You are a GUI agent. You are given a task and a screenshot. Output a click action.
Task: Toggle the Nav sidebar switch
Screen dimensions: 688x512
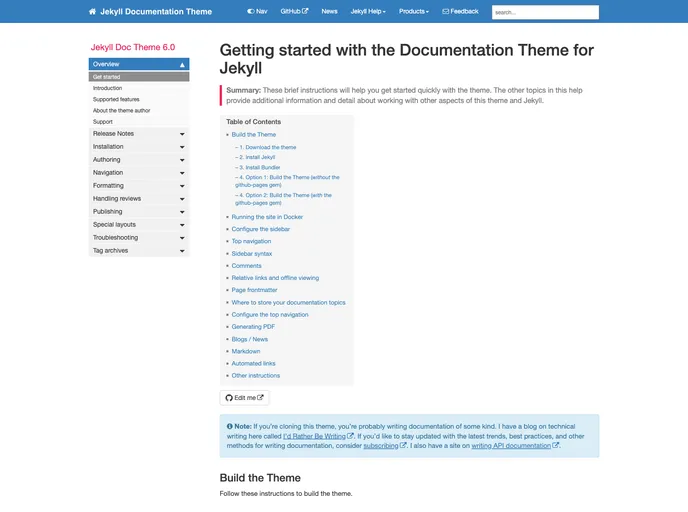pyautogui.click(x=257, y=11)
